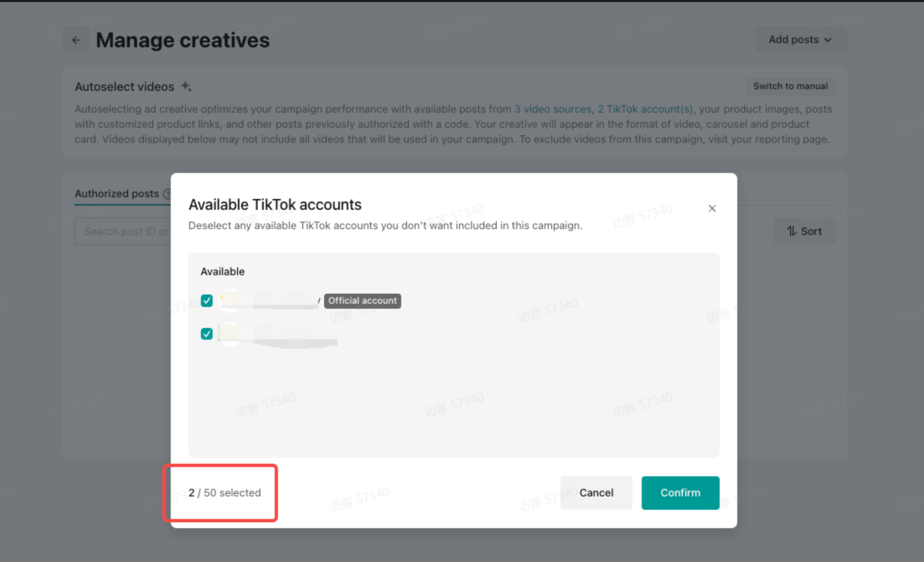This screenshot has width=924, height=562.
Task: Click the official account's profile avatar
Action: pyautogui.click(x=230, y=300)
